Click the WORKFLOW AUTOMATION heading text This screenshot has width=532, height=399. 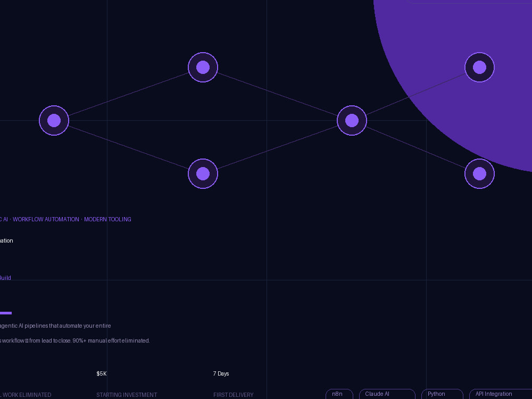(46, 219)
